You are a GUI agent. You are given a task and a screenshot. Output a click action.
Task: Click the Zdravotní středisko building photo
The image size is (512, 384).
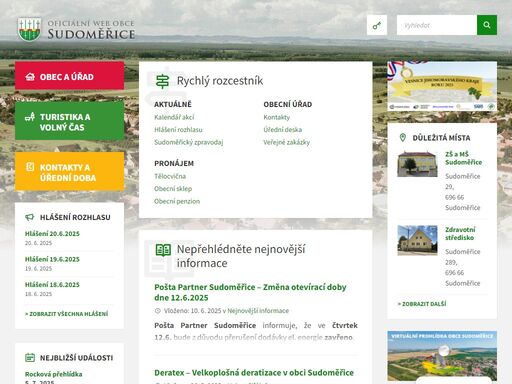click(x=417, y=240)
